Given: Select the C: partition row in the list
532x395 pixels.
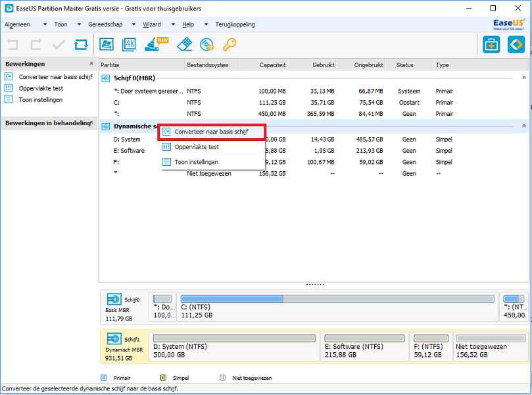Looking at the screenshot, I should pos(314,103).
